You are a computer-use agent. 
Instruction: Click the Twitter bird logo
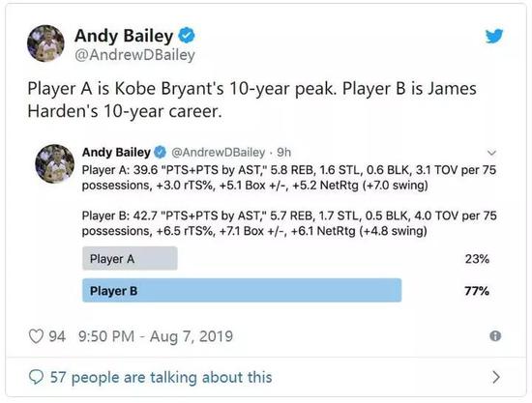tap(494, 37)
